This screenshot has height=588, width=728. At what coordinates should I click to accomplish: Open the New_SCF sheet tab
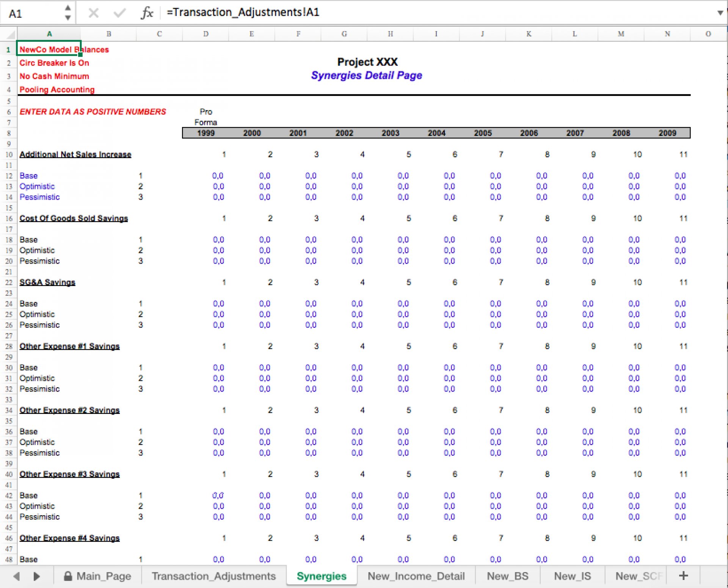[x=635, y=576]
